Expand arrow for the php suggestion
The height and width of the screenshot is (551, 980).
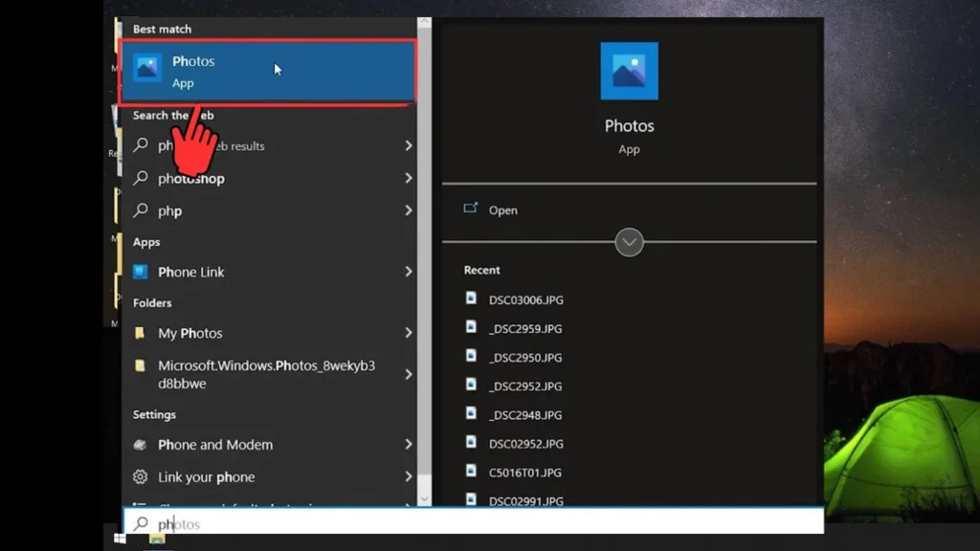click(x=408, y=210)
